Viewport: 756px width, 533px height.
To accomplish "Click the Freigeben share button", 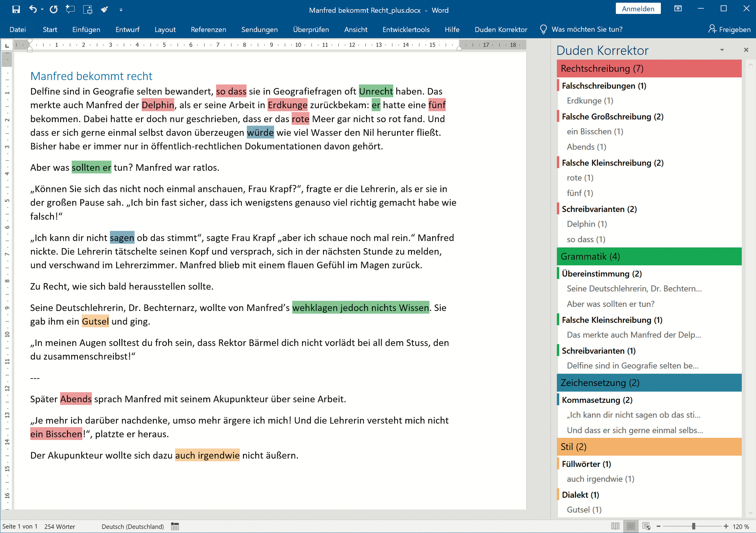I will 729,29.
